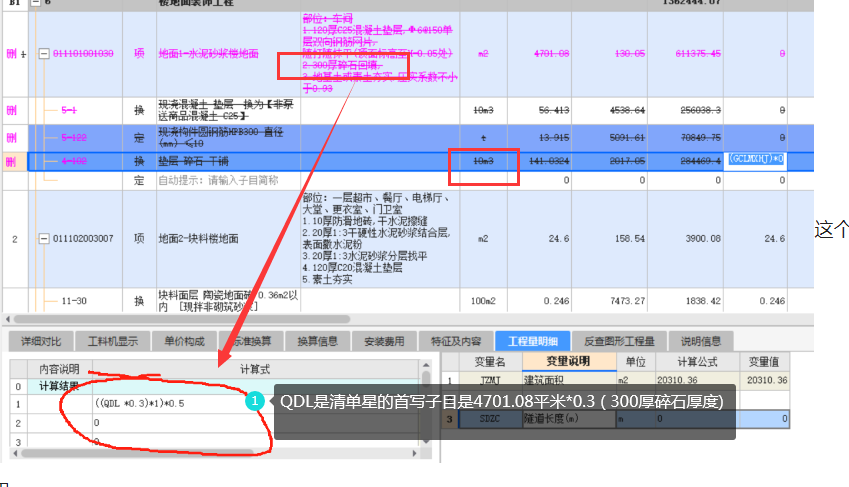Click the 自动提示：请输入子目简称 input cell
849x487 pixels.
pos(228,180)
